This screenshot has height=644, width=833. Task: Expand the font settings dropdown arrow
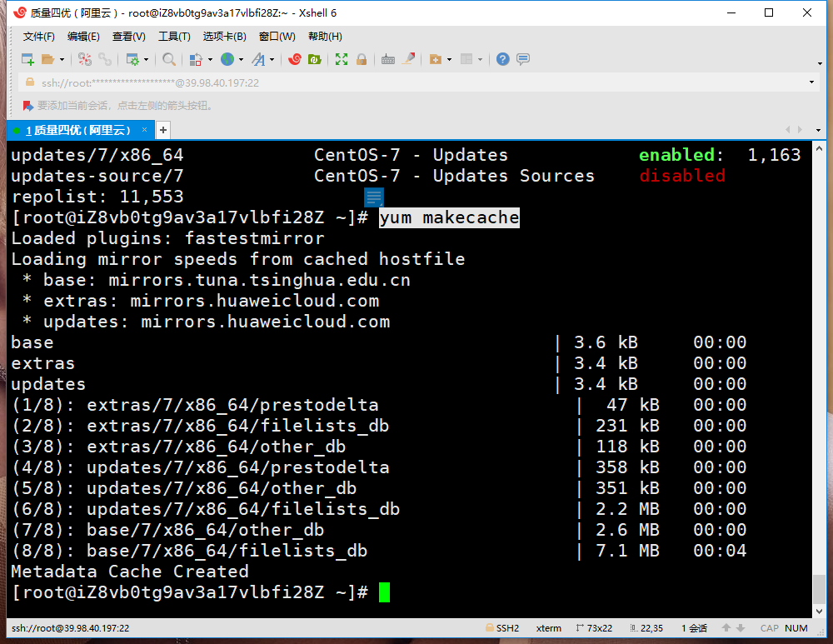[272, 60]
